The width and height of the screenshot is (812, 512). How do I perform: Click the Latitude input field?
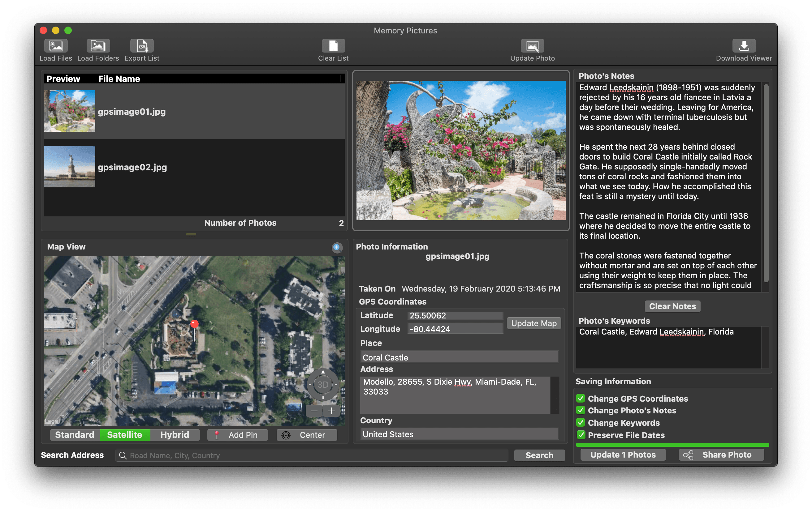(455, 316)
